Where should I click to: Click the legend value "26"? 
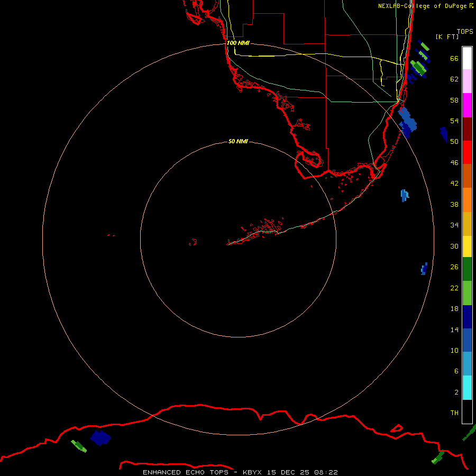(x=454, y=267)
